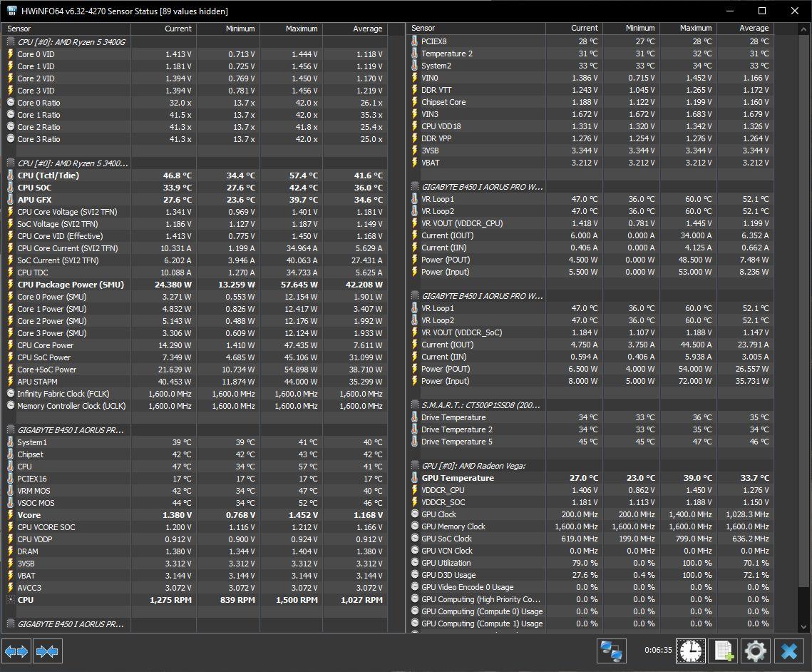The width and height of the screenshot is (812, 672).
Task: Select the APU GFX row
Action: tap(195, 200)
